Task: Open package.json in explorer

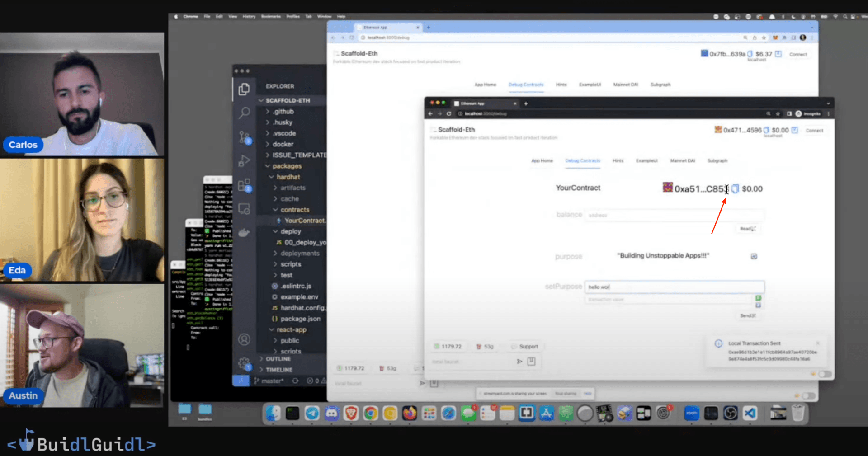Action: point(296,319)
